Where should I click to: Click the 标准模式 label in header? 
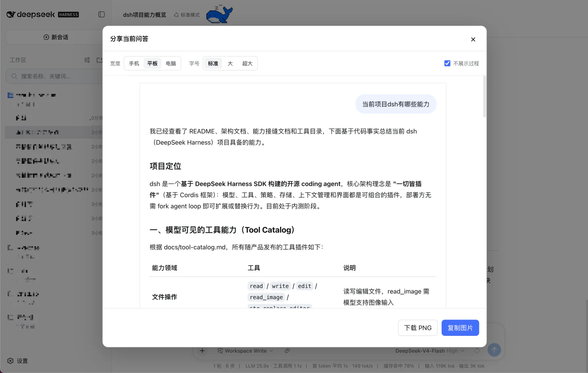(x=190, y=15)
